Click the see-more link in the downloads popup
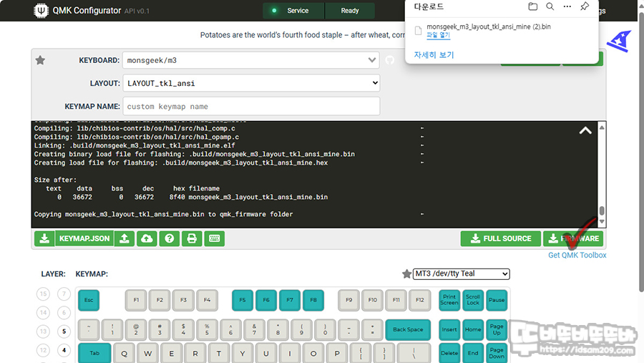The image size is (644, 363). 434,54
